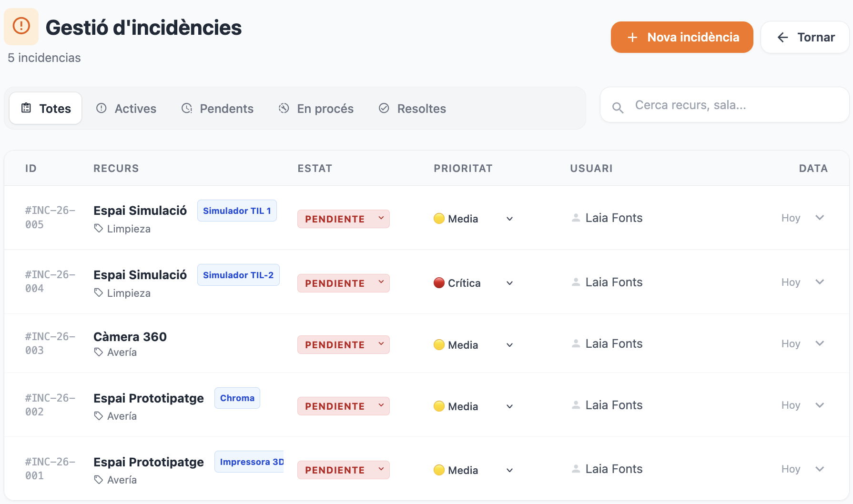This screenshot has width=853, height=504.
Task: Click the 5 incidencias count text
Action: click(44, 58)
